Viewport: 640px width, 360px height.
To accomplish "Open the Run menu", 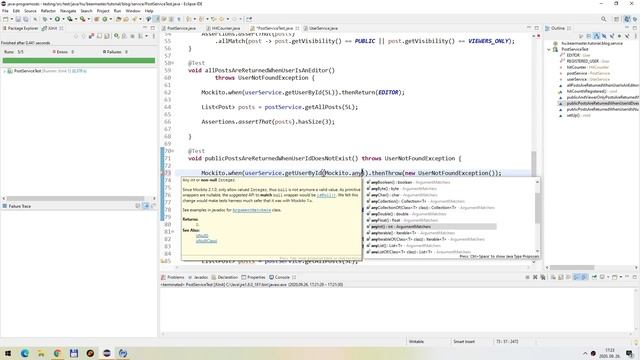I will (x=117, y=11).
